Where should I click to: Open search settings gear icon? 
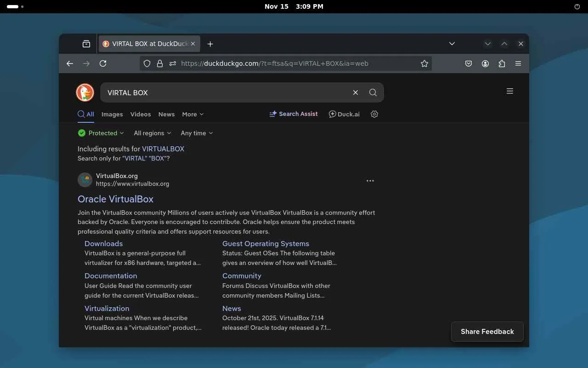[374, 114]
